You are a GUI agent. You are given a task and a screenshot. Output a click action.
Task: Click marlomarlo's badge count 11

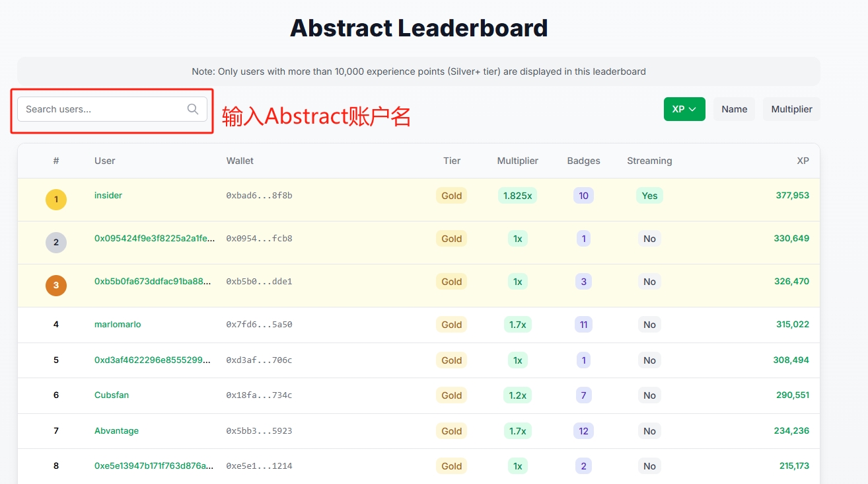(583, 325)
